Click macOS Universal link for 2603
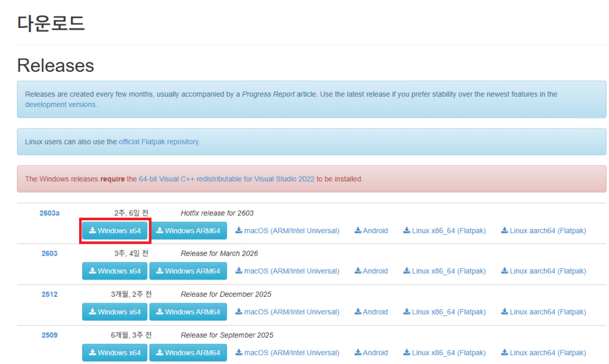 click(287, 271)
